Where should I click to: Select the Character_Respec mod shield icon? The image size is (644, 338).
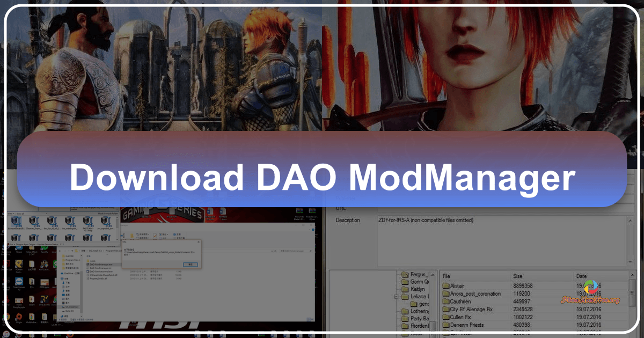tap(34, 221)
